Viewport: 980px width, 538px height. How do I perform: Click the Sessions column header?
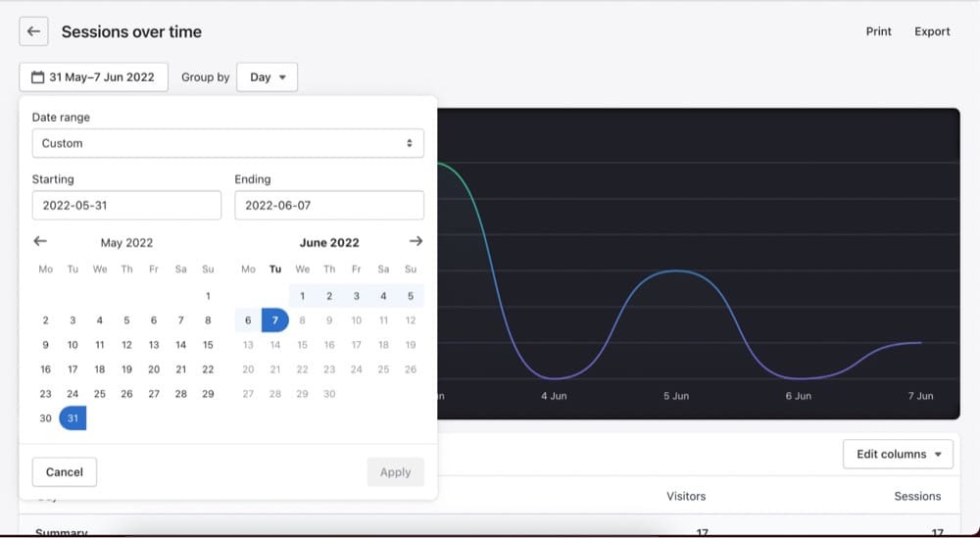[917, 496]
